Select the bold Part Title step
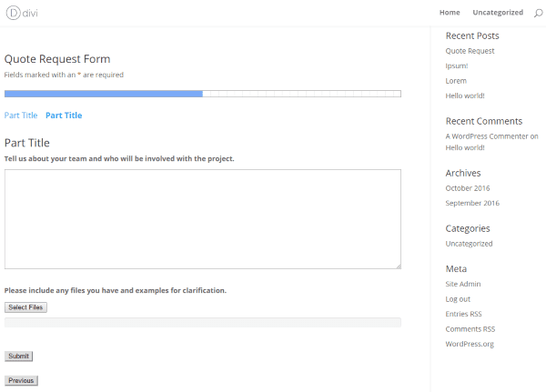546x392 pixels. click(64, 116)
